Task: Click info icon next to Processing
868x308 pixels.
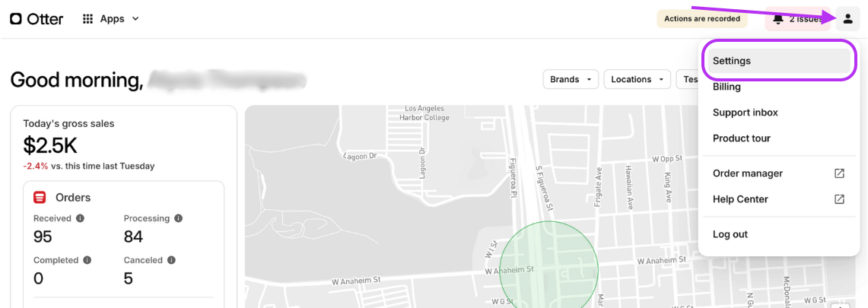Action: coord(178,218)
